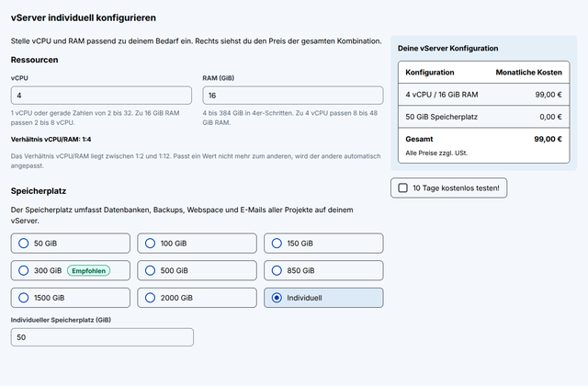Enable the 10 Tage kostenlos testen checkbox
The image size is (588, 386).
pos(402,187)
